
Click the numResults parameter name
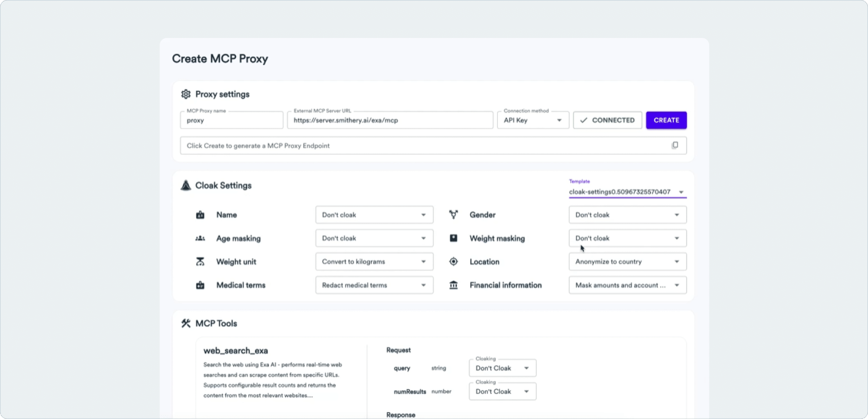point(410,391)
